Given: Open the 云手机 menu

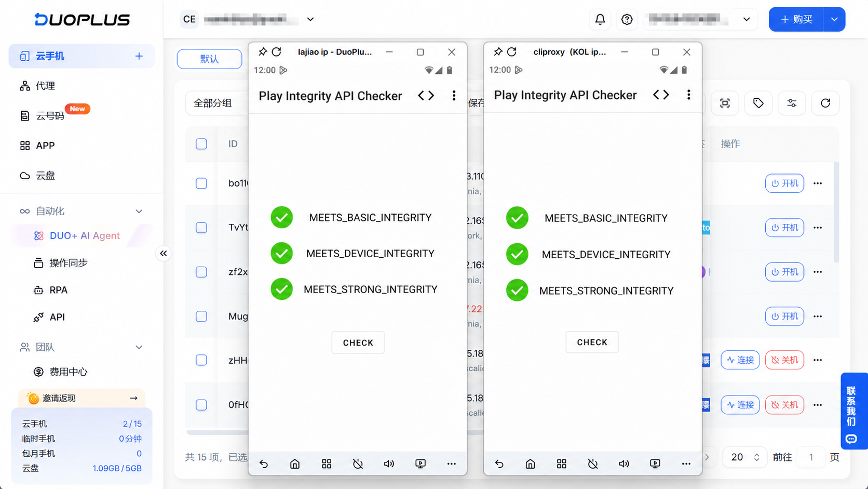Looking at the screenshot, I should click(82, 56).
